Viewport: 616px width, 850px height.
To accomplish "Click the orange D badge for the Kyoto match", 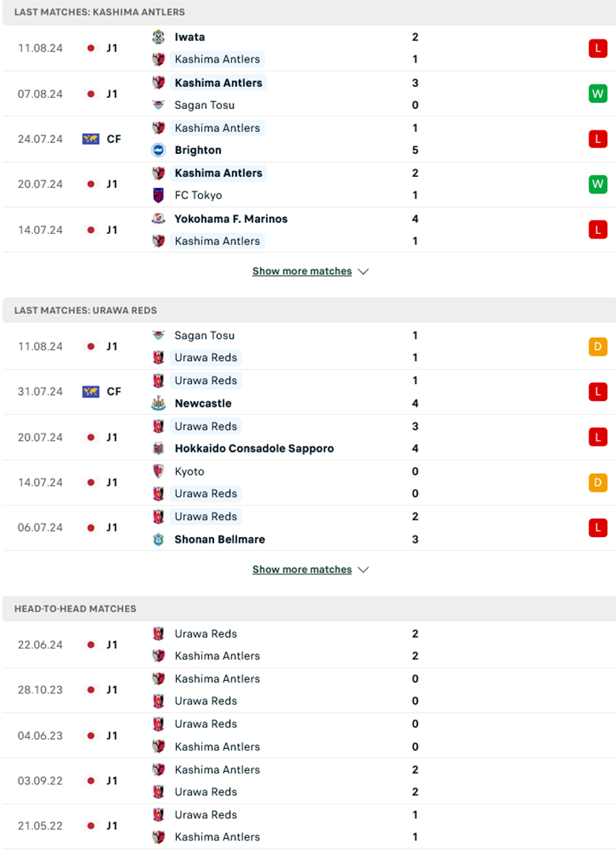I will [x=597, y=483].
